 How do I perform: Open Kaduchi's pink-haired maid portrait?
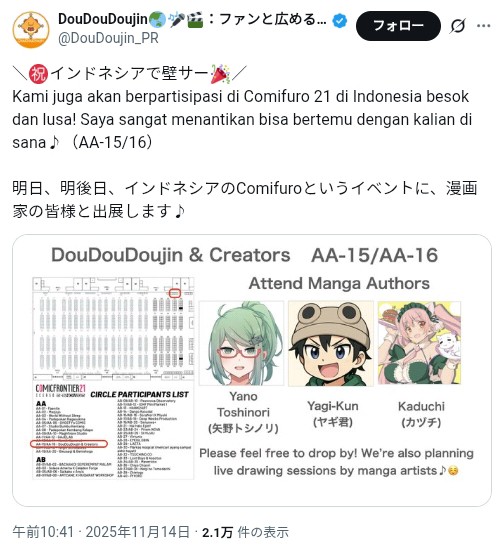click(x=419, y=343)
